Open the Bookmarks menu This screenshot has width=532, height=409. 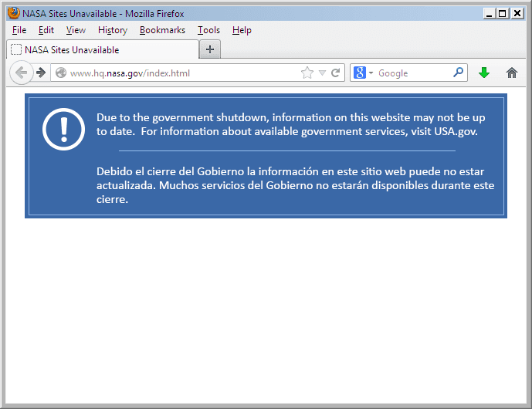click(162, 30)
